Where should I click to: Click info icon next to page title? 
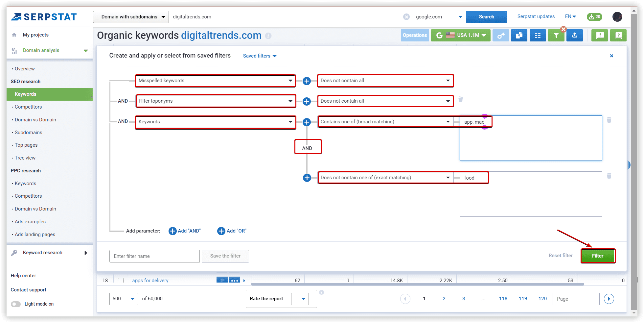coord(268,36)
